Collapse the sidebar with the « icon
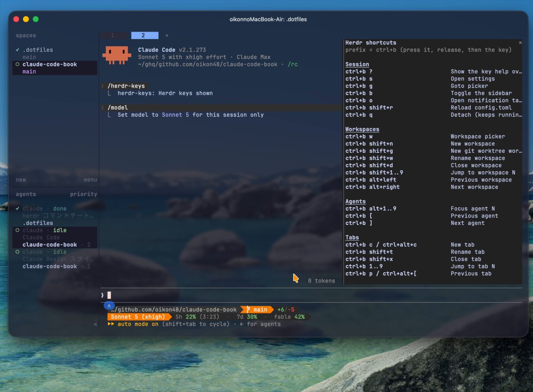Viewport: 533px width, 392px height. [95, 324]
